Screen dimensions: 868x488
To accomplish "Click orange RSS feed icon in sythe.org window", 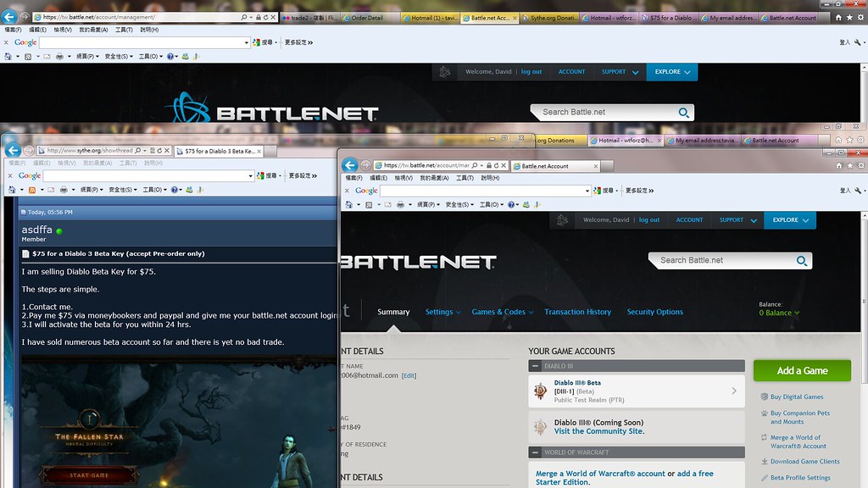I will [32, 190].
